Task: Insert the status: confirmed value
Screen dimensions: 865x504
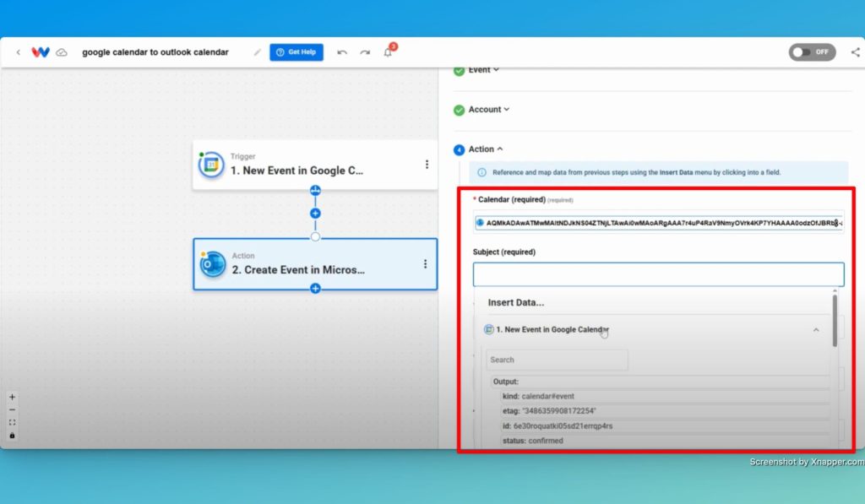Action: pos(665,442)
